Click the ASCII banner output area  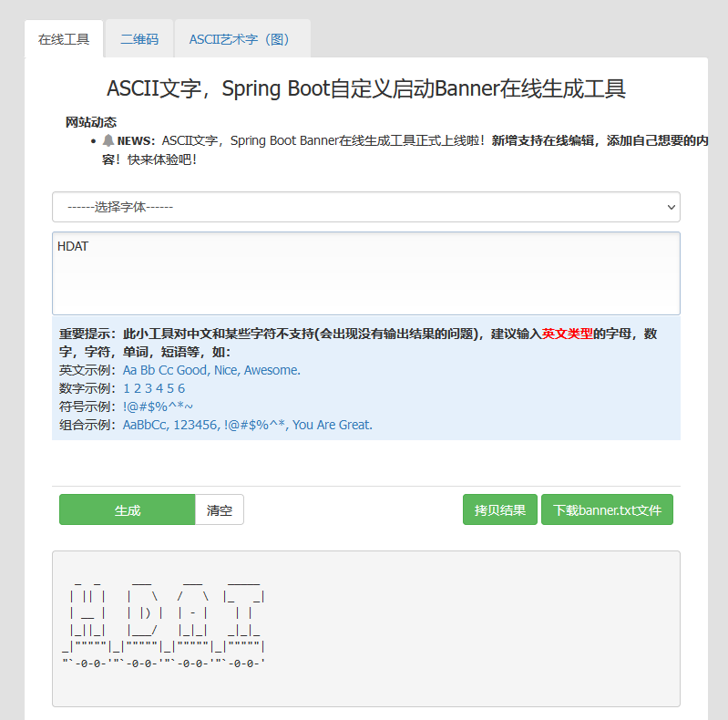coord(366,629)
